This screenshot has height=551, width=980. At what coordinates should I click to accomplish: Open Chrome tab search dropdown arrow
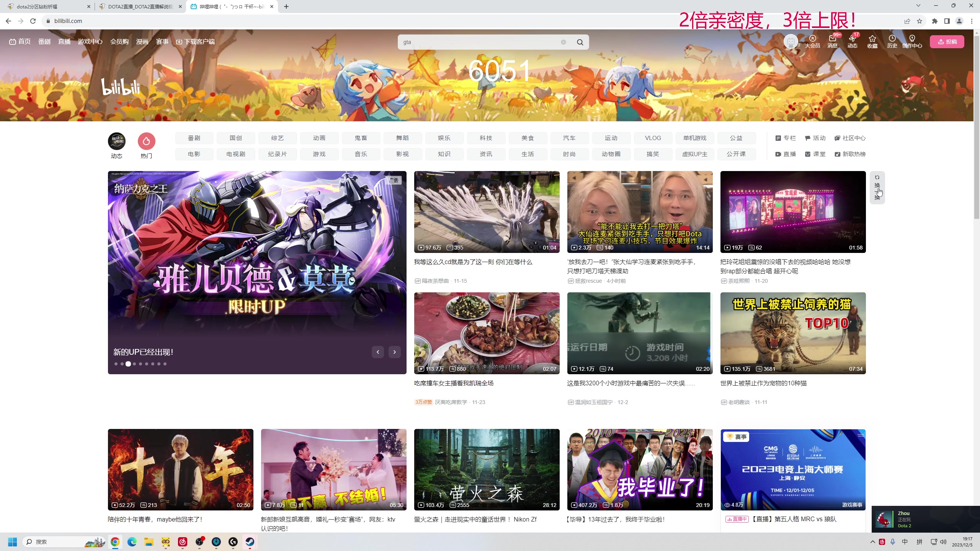(x=918, y=5)
